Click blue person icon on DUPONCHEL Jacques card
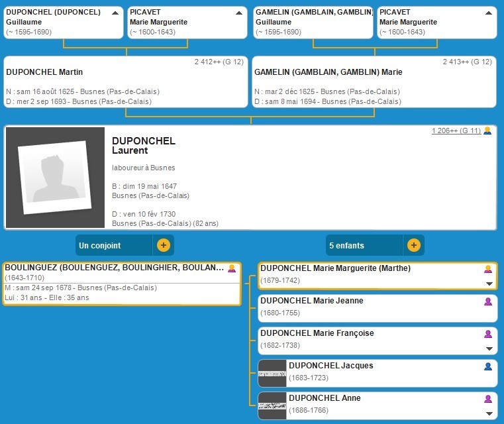The width and height of the screenshot is (504, 424). pos(488,366)
